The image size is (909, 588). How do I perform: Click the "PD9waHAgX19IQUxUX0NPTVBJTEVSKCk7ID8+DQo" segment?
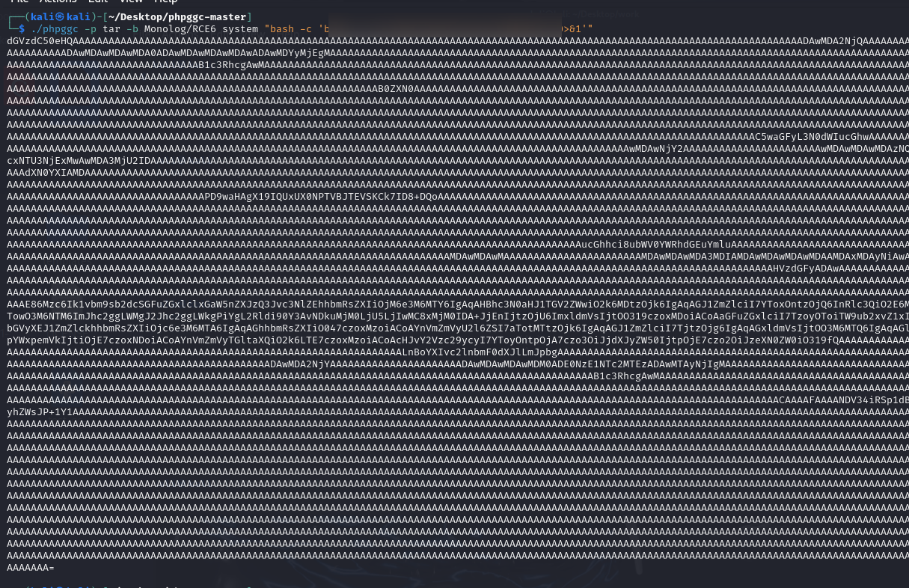321,196
